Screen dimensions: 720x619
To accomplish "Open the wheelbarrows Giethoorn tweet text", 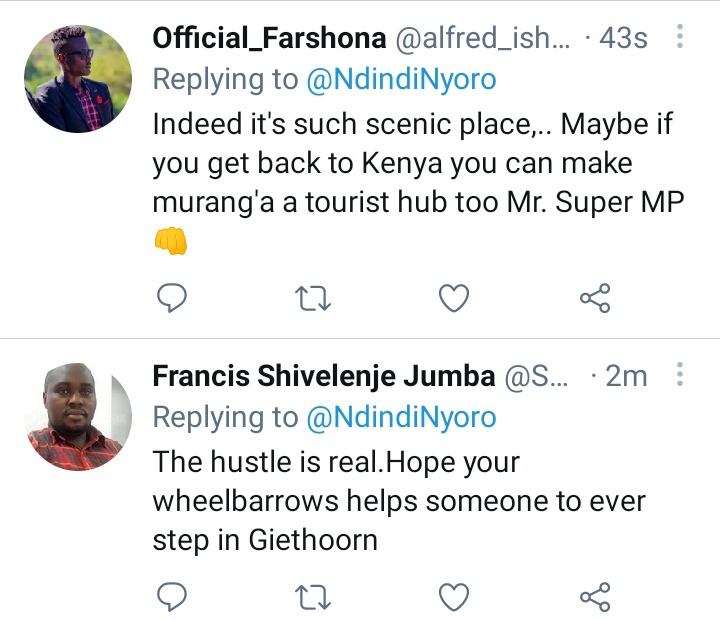I will click(399, 501).
